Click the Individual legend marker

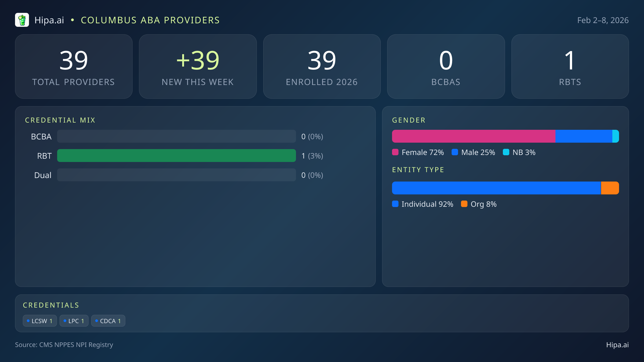[x=396, y=204]
